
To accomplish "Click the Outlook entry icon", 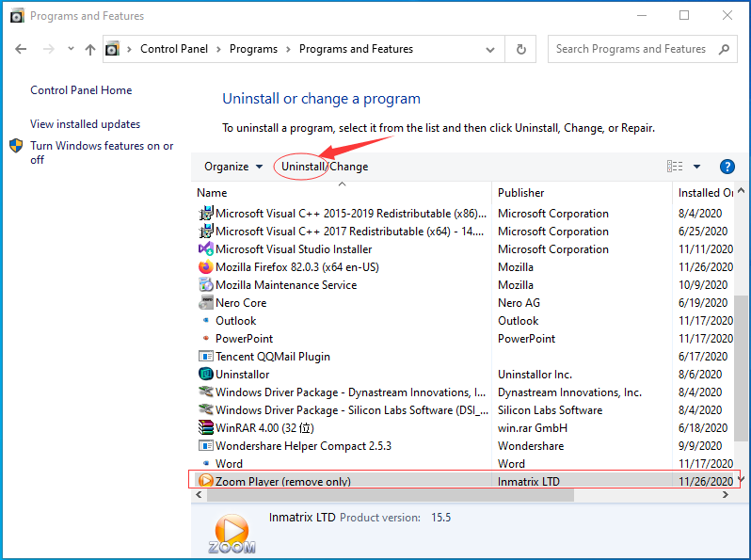I will point(206,320).
